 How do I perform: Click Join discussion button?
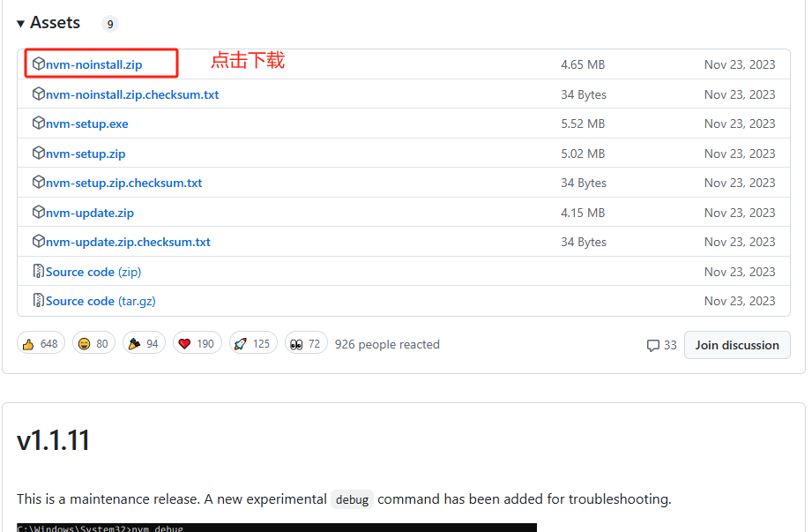(737, 345)
